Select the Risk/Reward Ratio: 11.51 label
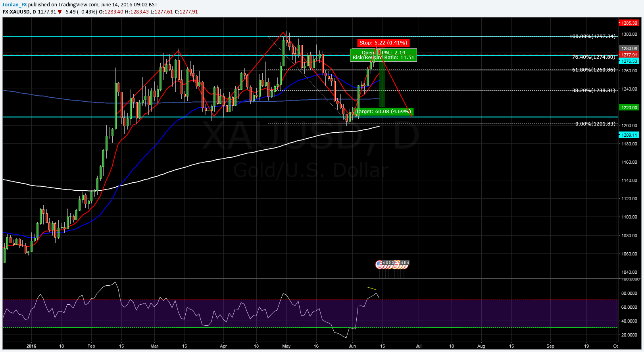 pos(383,58)
